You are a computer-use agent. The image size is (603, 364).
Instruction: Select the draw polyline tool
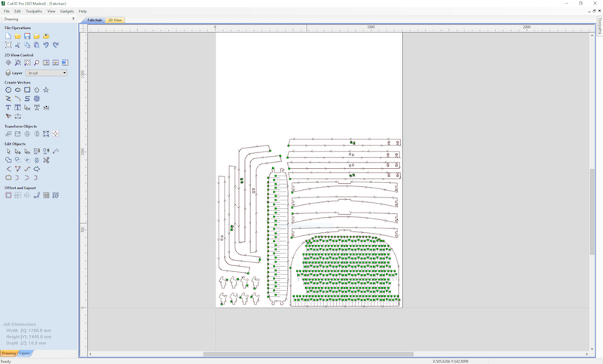pyautogui.click(x=8, y=99)
